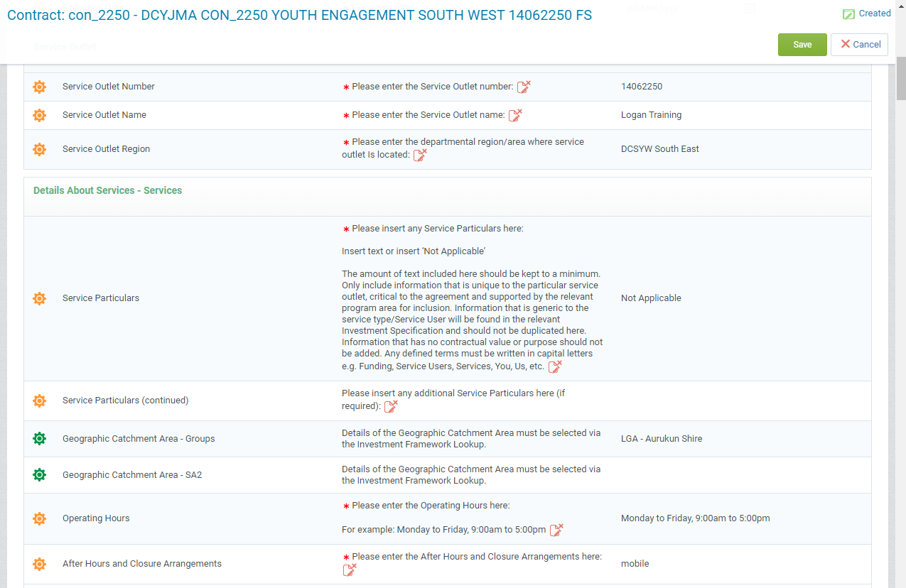Click edit icon beside Operating Hours example

pyautogui.click(x=556, y=530)
